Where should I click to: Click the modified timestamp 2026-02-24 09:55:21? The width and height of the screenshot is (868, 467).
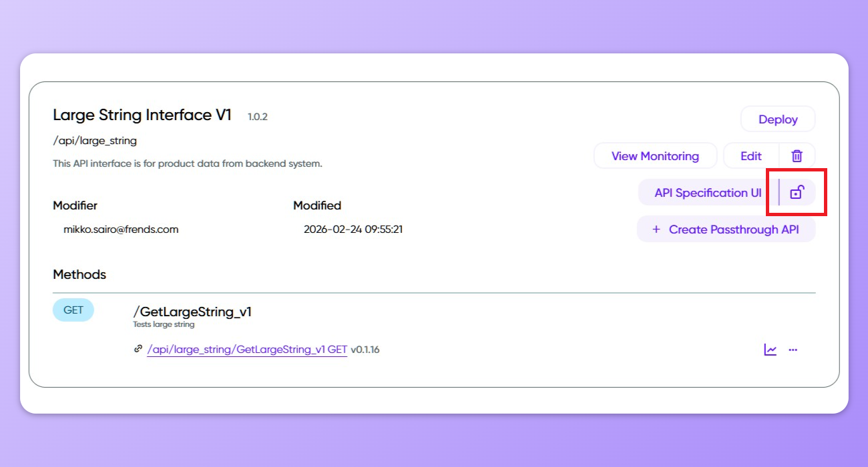[x=353, y=229]
